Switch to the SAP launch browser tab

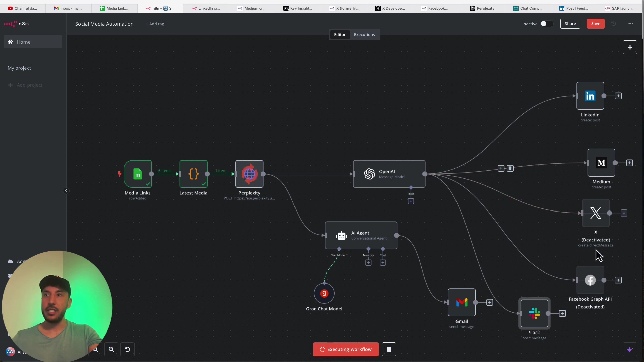pyautogui.click(x=620, y=8)
